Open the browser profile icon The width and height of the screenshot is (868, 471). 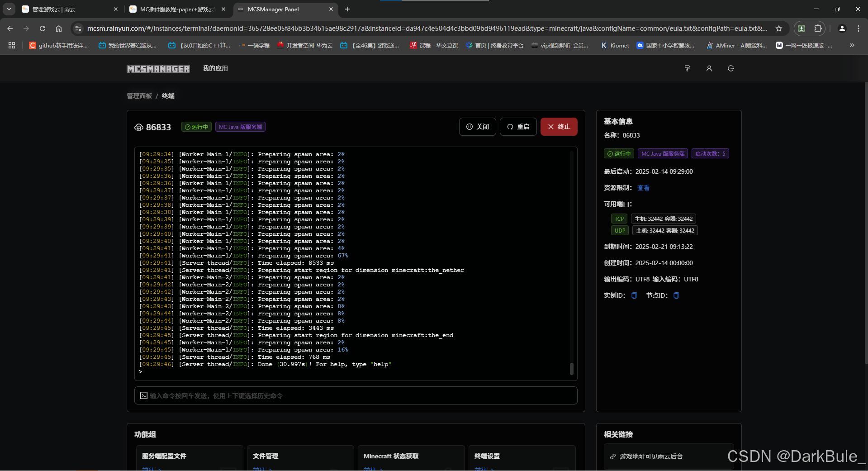pos(842,29)
